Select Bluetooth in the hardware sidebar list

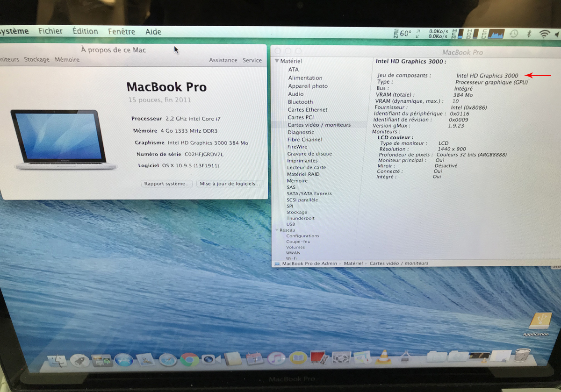point(300,102)
